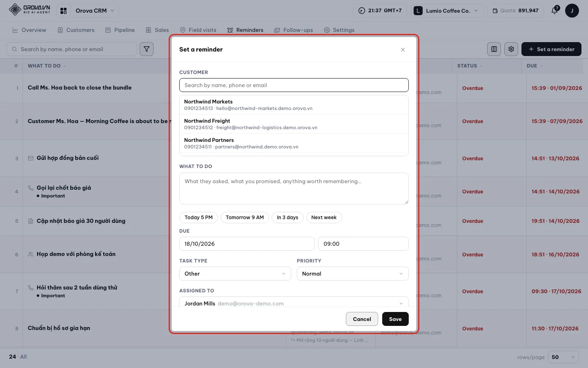Click the document icon on Cập nhật báo giá row

31,221
